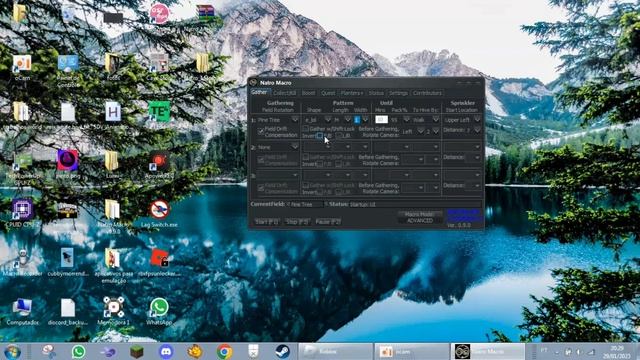Image resolution: width=640 pixels, height=360 pixels.
Task: Toggle Invert F/B checkbox for field 1
Action: pyautogui.click(x=320, y=135)
